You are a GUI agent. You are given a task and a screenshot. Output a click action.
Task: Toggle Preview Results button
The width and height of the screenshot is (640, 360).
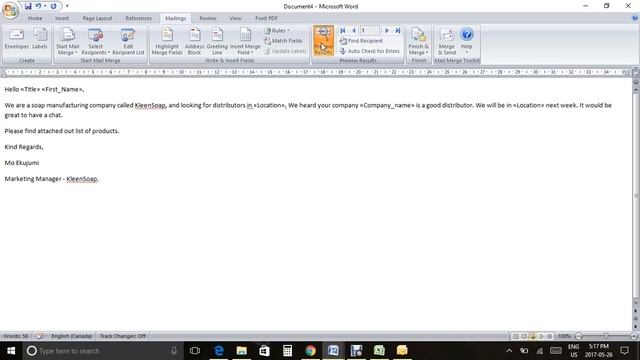click(x=323, y=41)
